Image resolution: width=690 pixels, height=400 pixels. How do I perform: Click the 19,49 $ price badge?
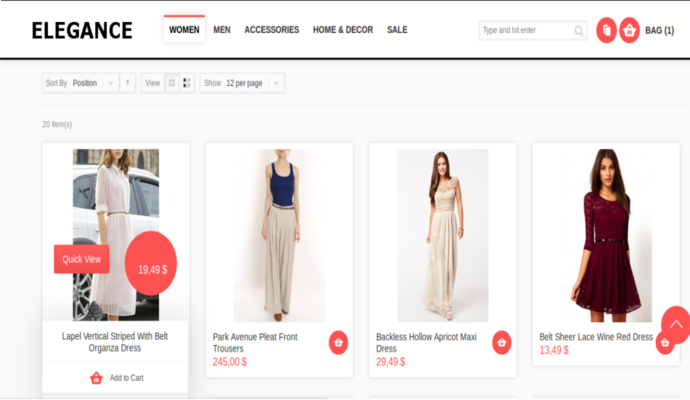(x=151, y=264)
